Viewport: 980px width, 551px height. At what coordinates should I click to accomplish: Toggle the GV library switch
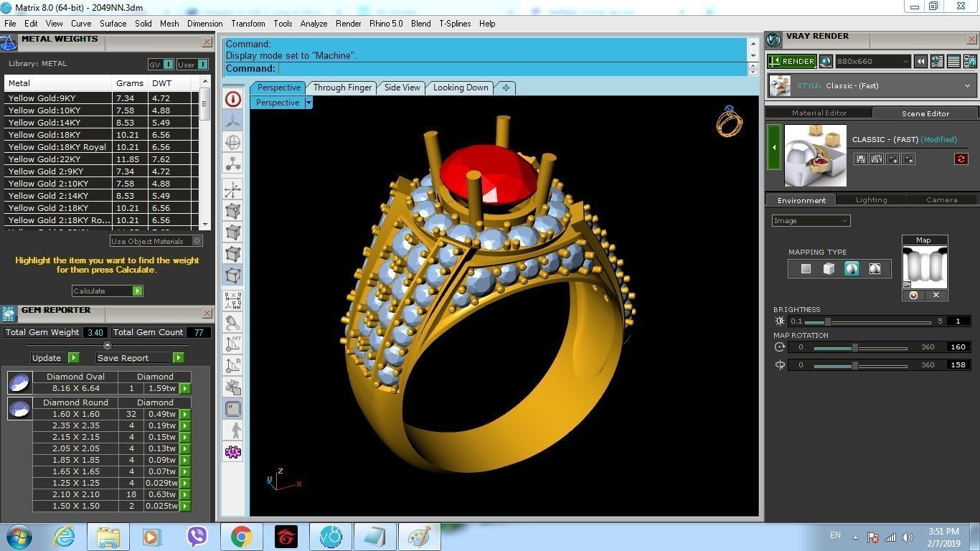[161, 65]
